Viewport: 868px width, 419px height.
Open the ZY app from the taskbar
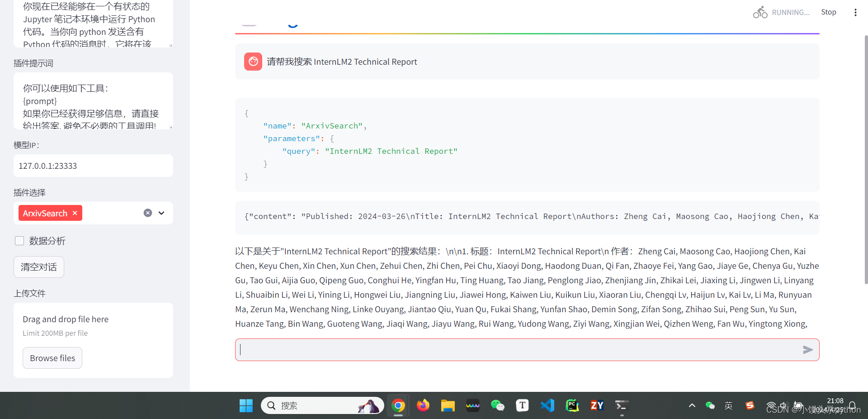(597, 405)
